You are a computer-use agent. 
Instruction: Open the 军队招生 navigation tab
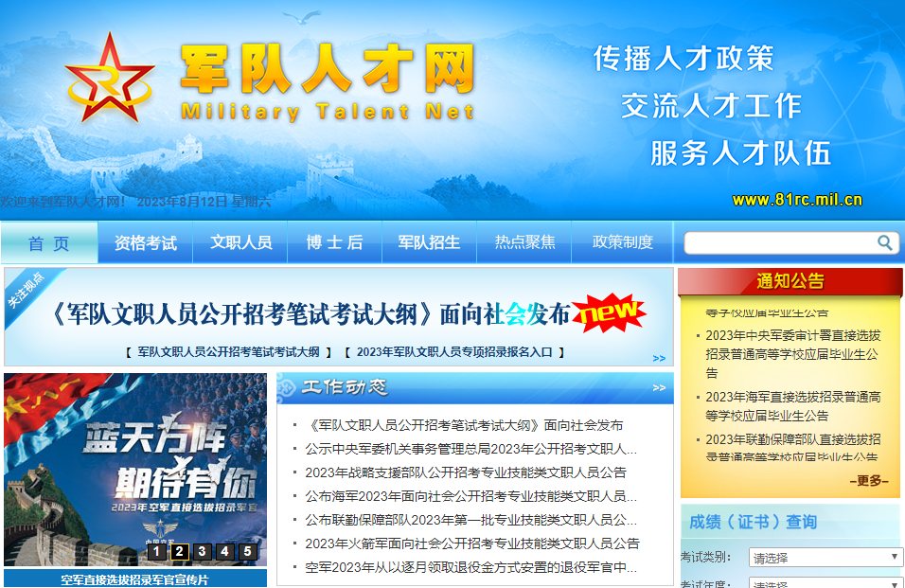point(430,243)
